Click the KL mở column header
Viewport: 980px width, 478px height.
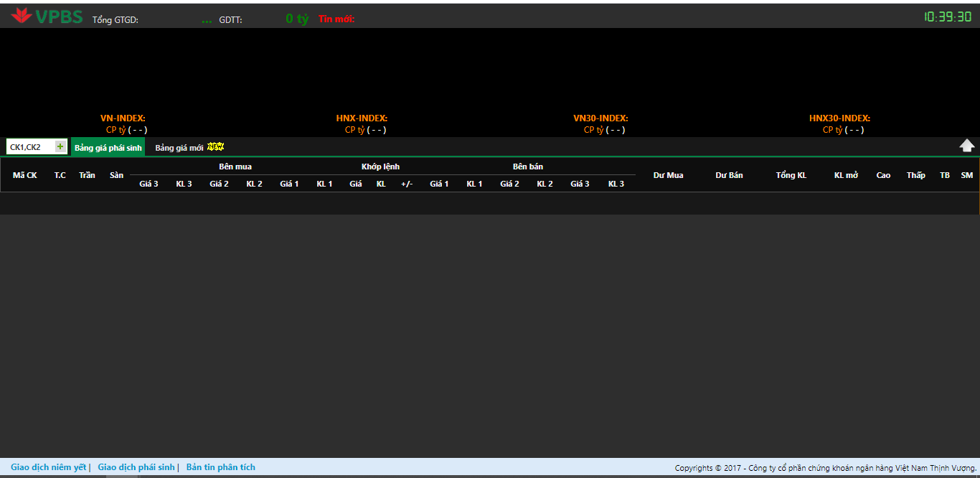846,175
